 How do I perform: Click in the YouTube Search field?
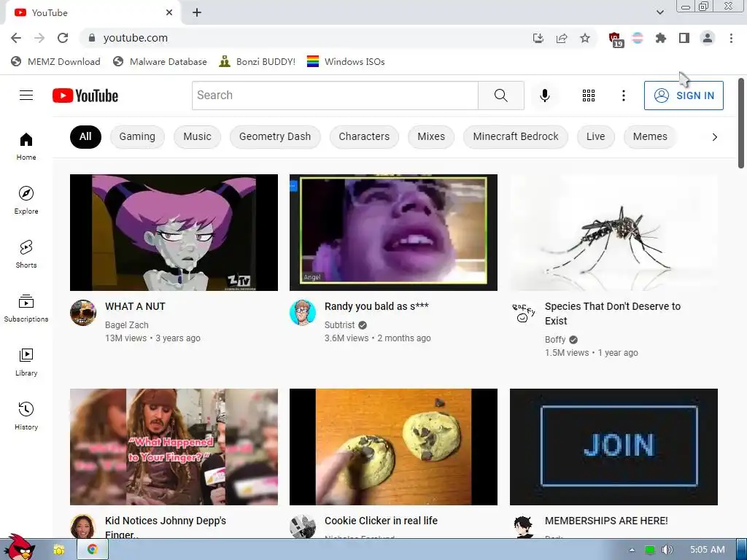(x=335, y=96)
